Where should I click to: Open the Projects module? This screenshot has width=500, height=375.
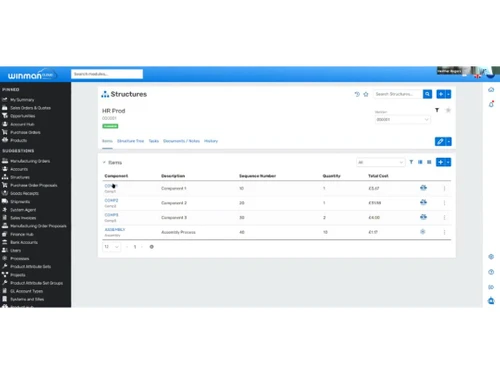click(x=18, y=275)
